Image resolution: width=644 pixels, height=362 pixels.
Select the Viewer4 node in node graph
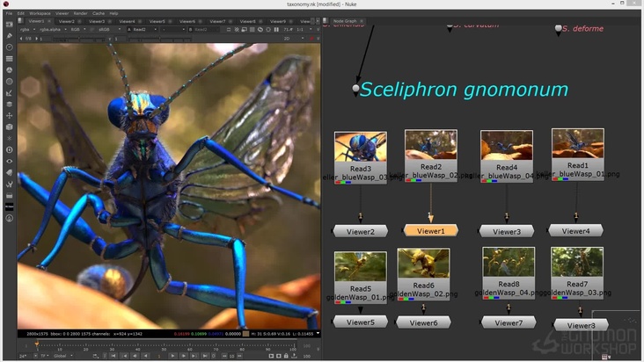tap(576, 231)
